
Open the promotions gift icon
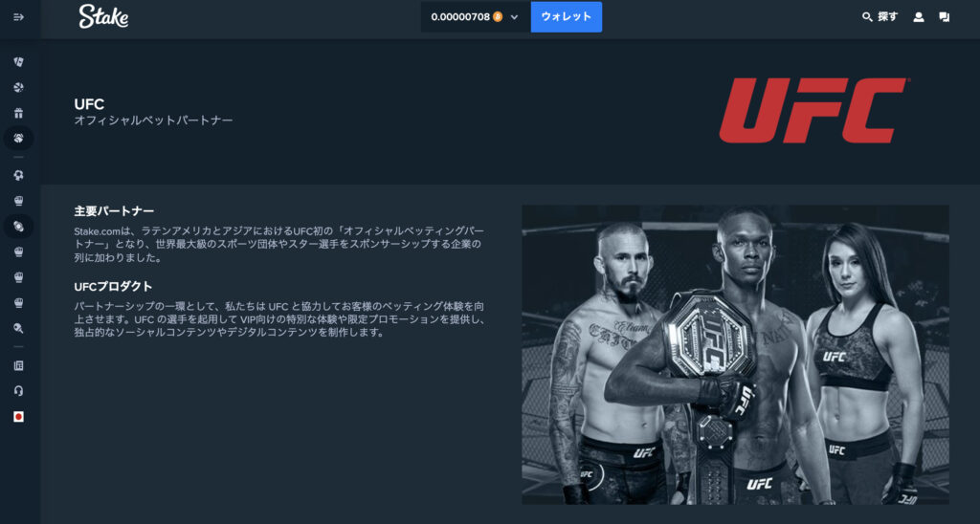(x=19, y=113)
